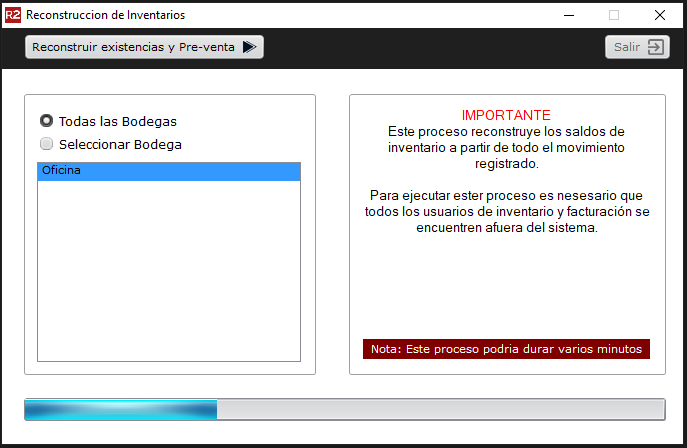Screen dimensions: 687x448
Task: Click the Salir exit button
Action: (637, 47)
